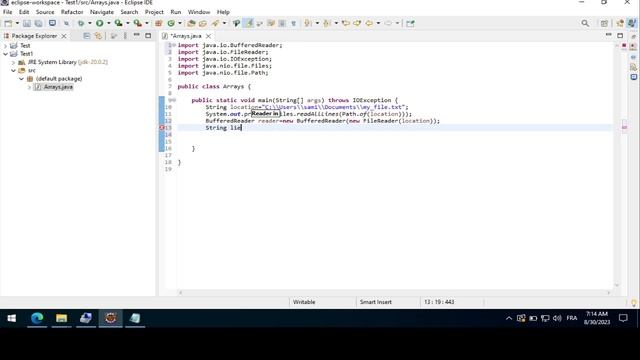The width and height of the screenshot is (640, 360).
Task: Click the green Run button
Action: [99, 23]
